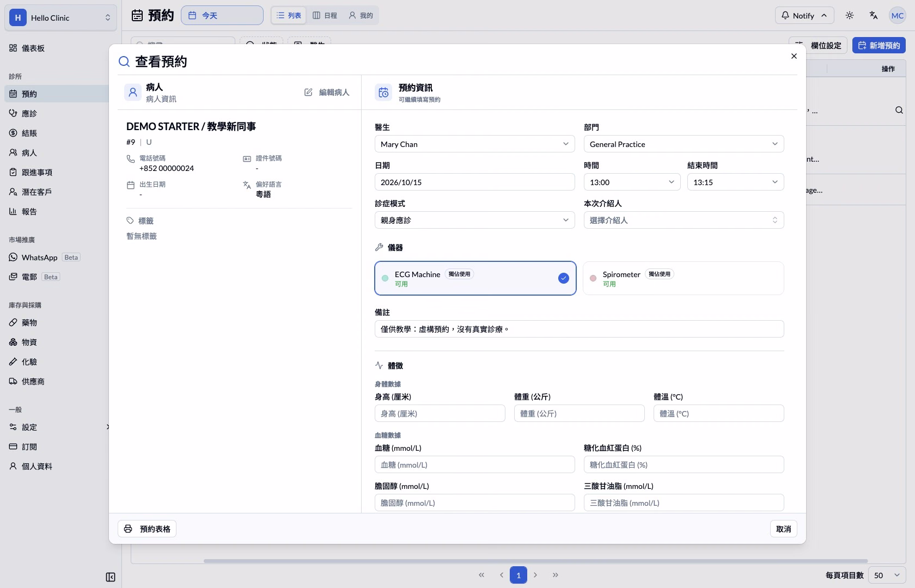915x588 pixels.
Task: Click the 取消 button
Action: click(x=784, y=529)
